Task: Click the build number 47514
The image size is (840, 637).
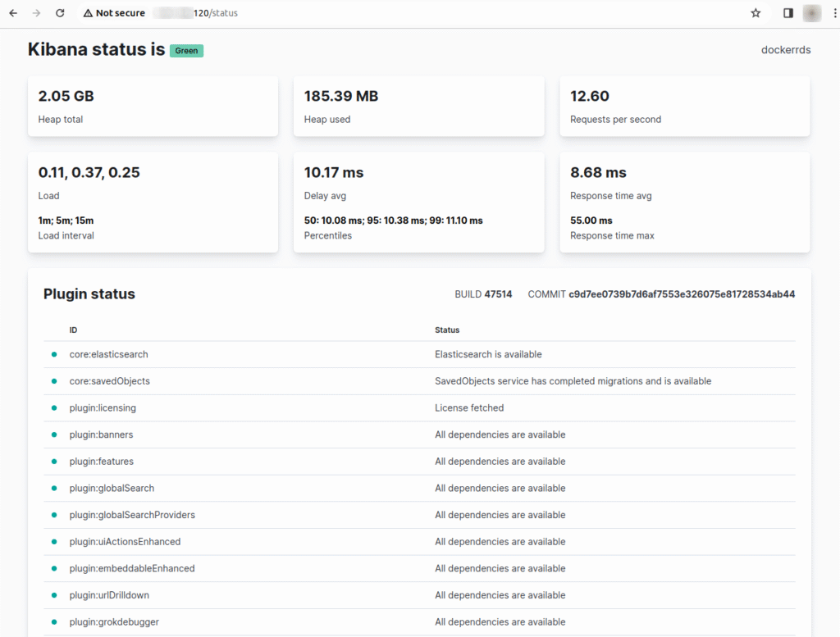Action: coord(498,293)
